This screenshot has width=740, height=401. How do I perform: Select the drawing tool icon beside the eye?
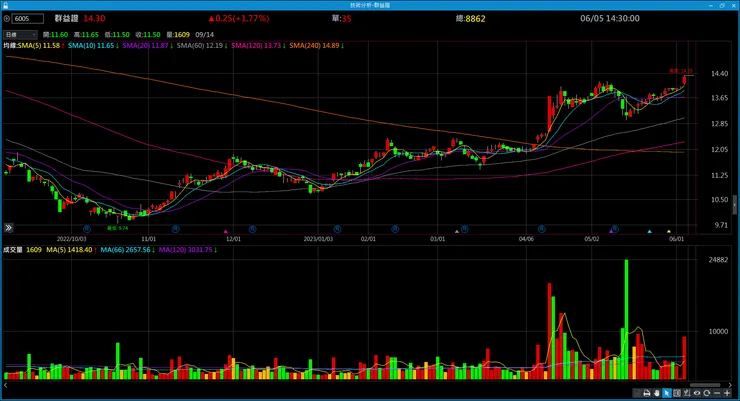[x=687, y=393]
